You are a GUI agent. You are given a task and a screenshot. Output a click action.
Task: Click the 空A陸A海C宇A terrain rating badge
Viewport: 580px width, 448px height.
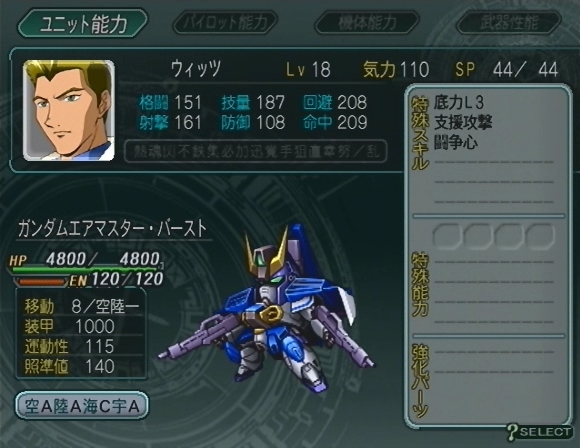click(82, 406)
